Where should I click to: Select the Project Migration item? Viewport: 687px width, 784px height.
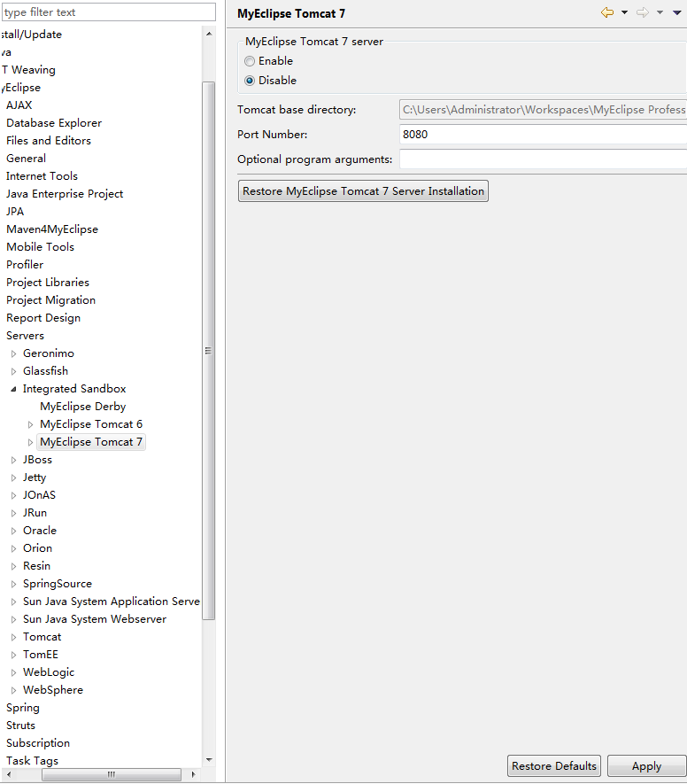click(x=50, y=300)
